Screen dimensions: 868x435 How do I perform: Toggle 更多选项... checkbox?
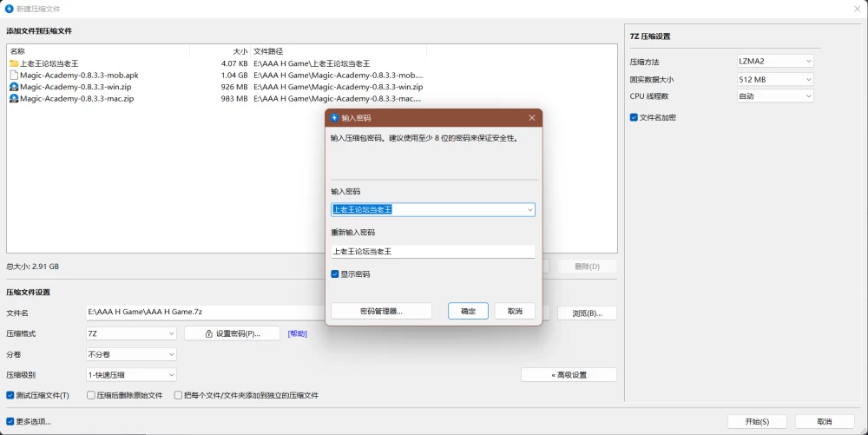tap(10, 422)
